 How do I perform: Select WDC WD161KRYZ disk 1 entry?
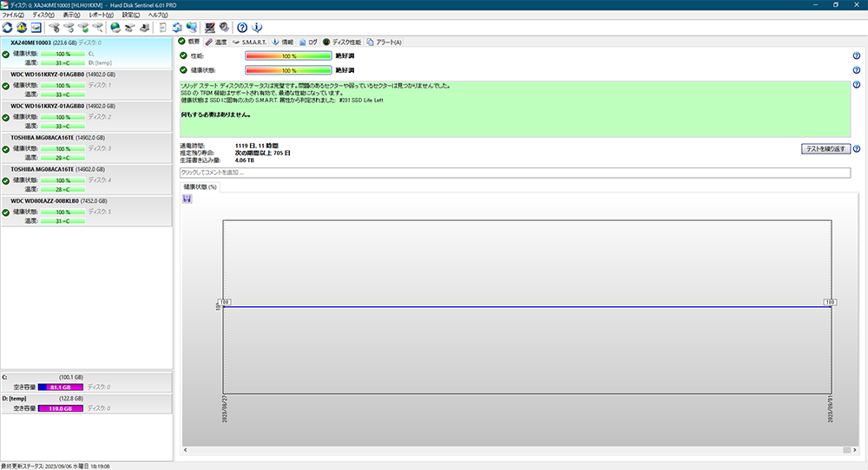86,85
